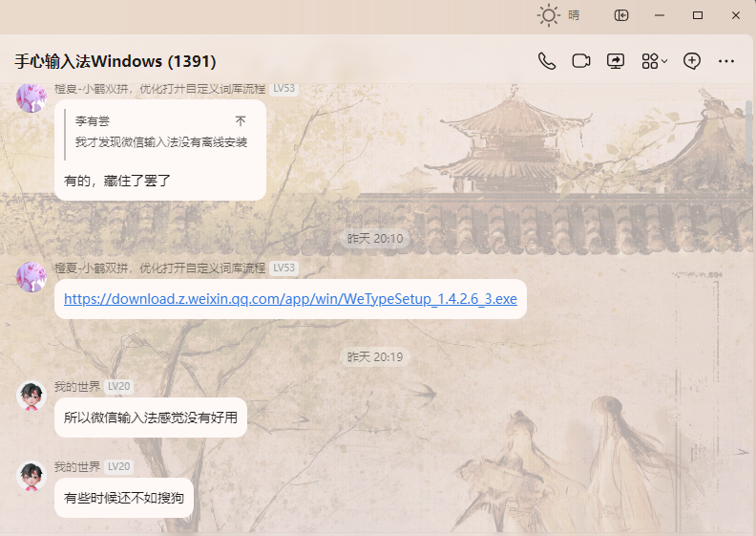Click the LV20 badge above 有些时候还不如搜狗
The image size is (756, 536).
[118, 466]
